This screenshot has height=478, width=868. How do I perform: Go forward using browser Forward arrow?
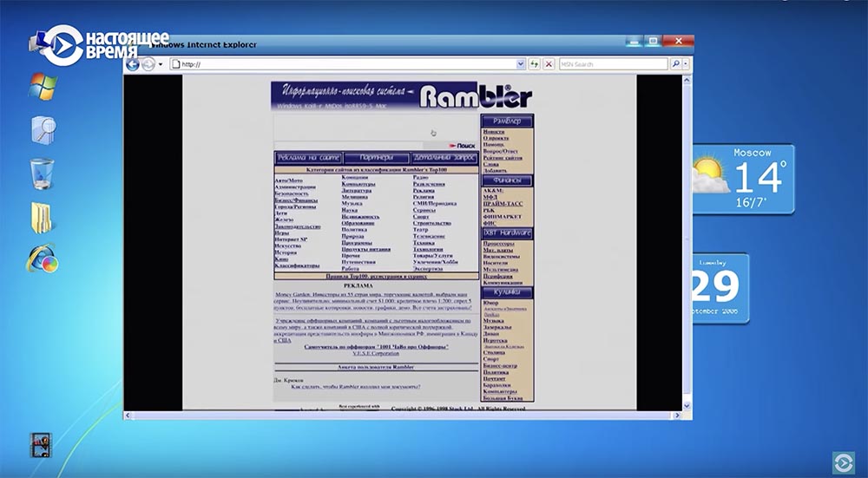148,64
